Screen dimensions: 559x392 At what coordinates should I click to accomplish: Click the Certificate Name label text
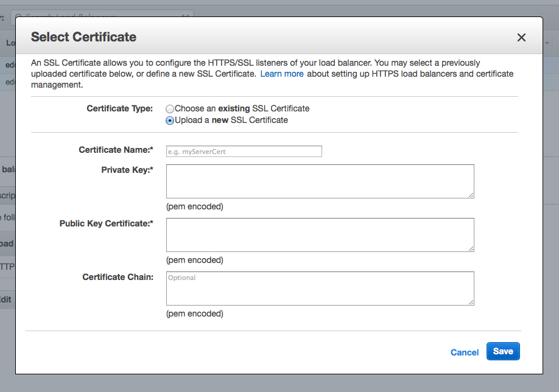[x=116, y=150]
